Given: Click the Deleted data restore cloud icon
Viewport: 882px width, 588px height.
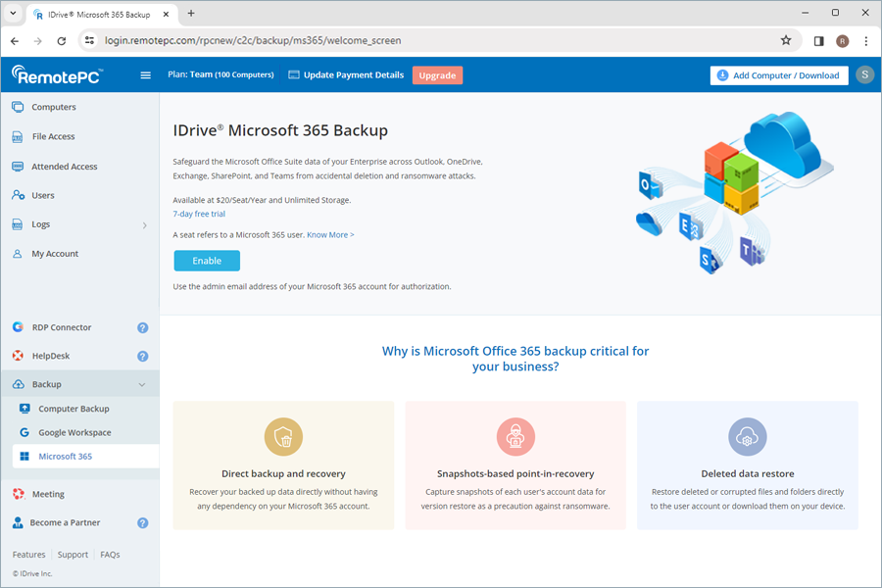Looking at the screenshot, I should pyautogui.click(x=747, y=437).
